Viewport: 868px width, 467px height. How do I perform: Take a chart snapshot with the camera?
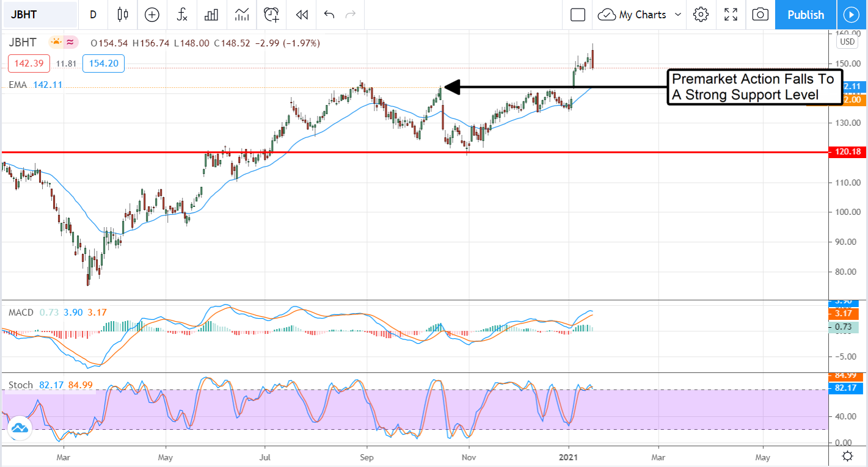[x=760, y=15]
